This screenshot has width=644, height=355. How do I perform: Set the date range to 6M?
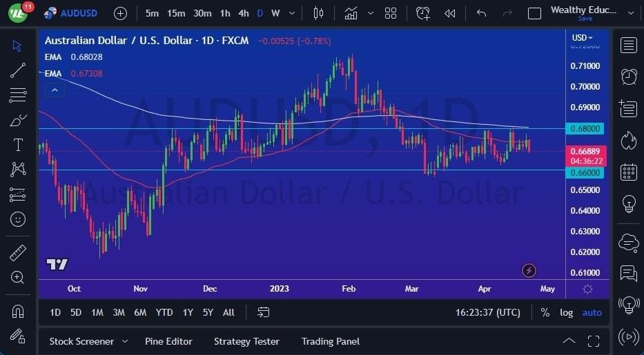[140, 313]
